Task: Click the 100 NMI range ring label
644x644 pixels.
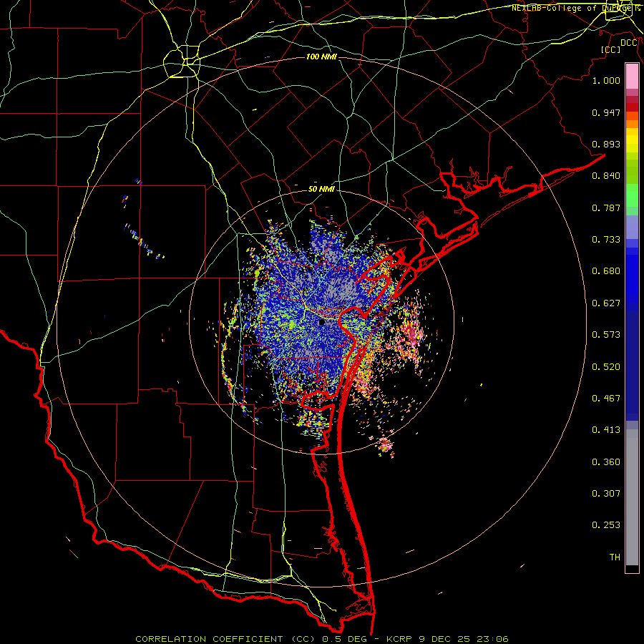Action: [321, 57]
